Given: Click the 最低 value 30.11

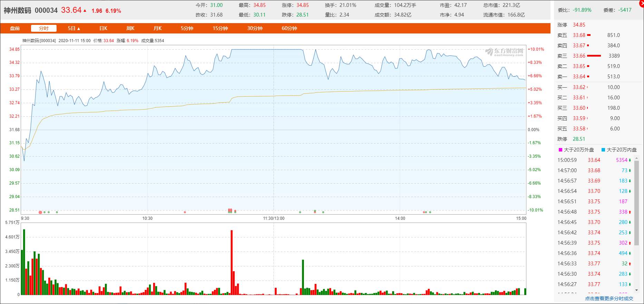Looking at the screenshot, I should 259,15.
